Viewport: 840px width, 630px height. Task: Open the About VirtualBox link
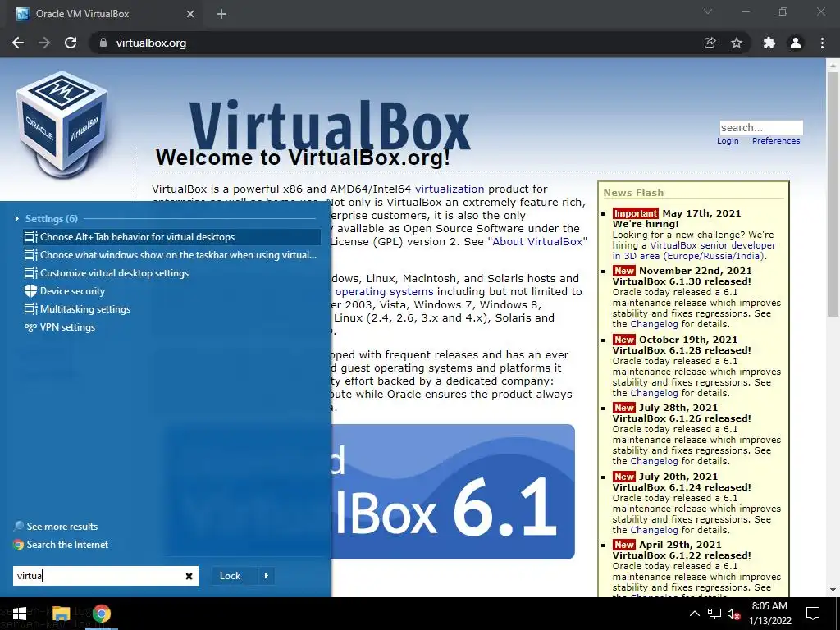click(537, 242)
